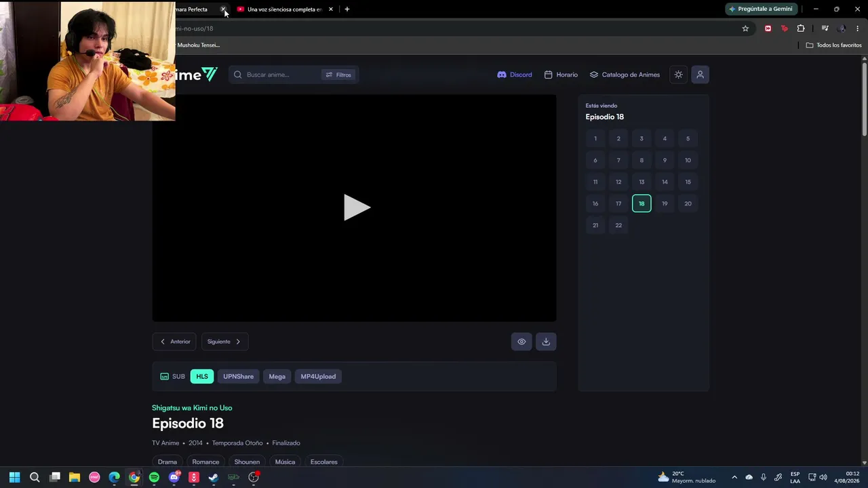Play the episode video
This screenshot has height=488, width=868.
click(357, 207)
